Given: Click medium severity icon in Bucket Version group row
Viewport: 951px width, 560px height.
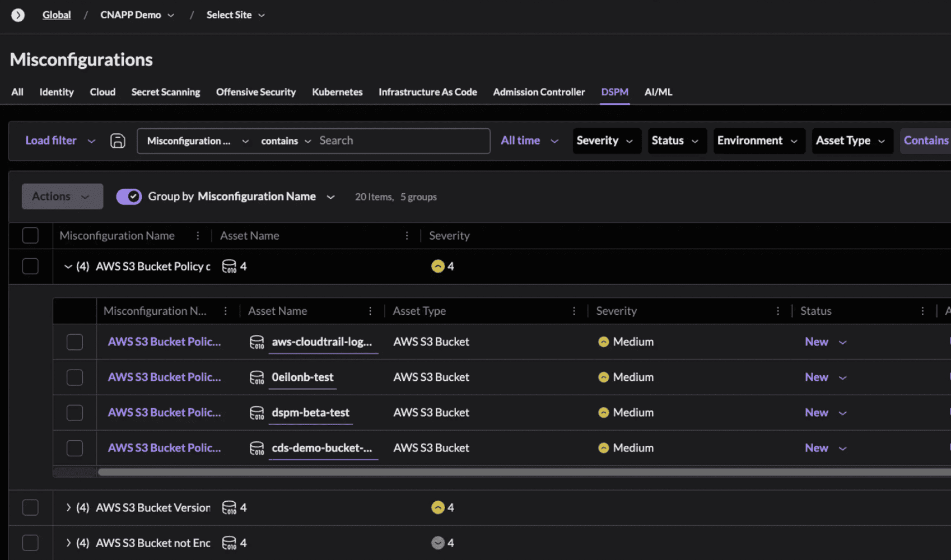Looking at the screenshot, I should tap(438, 507).
